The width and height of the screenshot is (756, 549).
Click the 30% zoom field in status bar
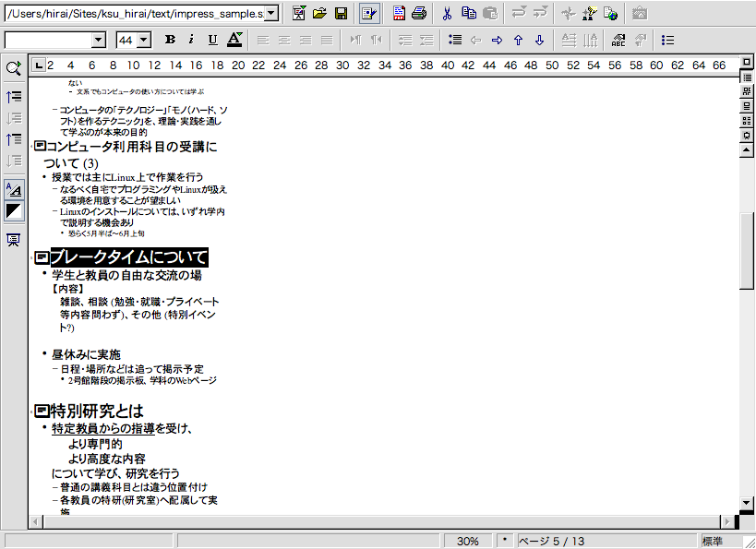pos(468,541)
